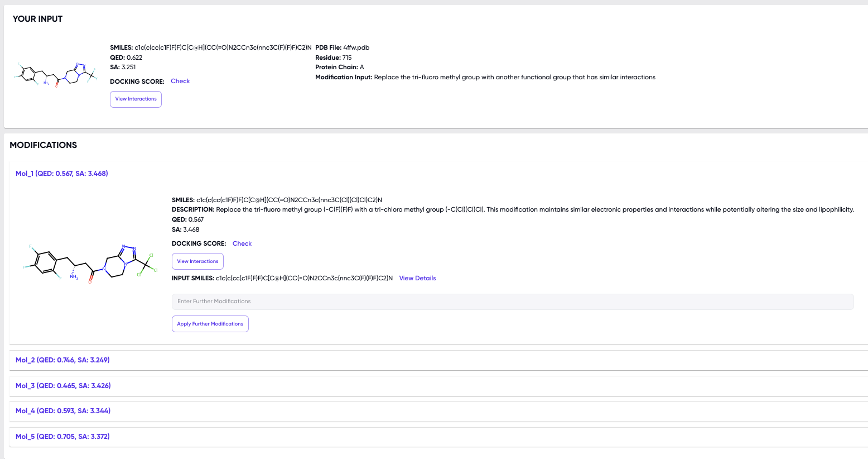The width and height of the screenshot is (868, 459).
Task: Click the Mol_1 QED 0.567 value
Action: [x=196, y=219]
